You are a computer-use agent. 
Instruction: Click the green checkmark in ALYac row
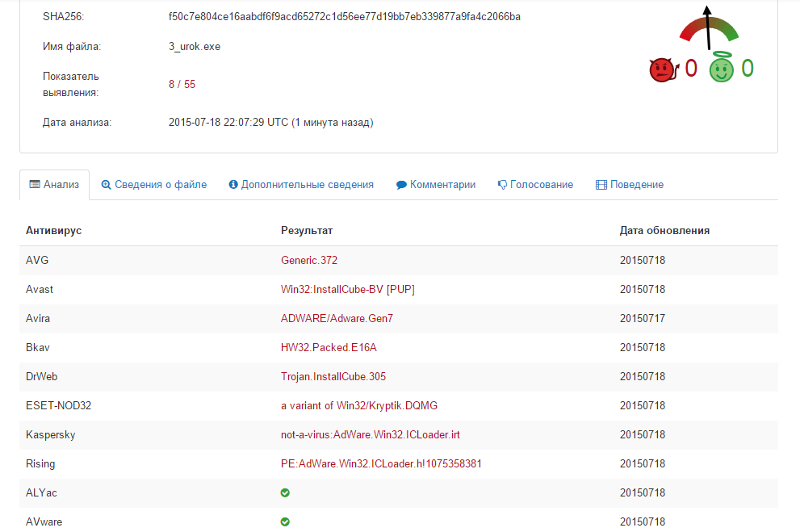click(x=285, y=492)
